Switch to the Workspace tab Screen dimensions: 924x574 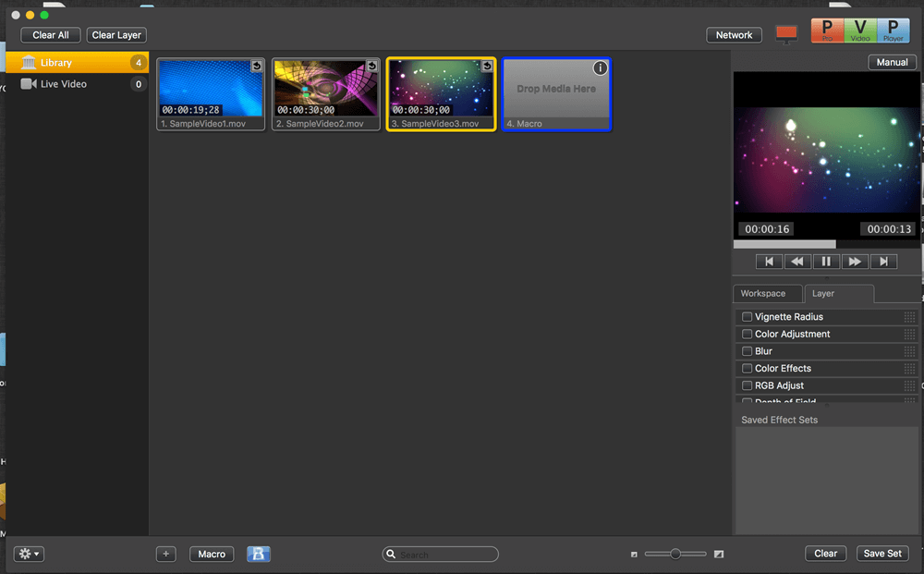767,294
